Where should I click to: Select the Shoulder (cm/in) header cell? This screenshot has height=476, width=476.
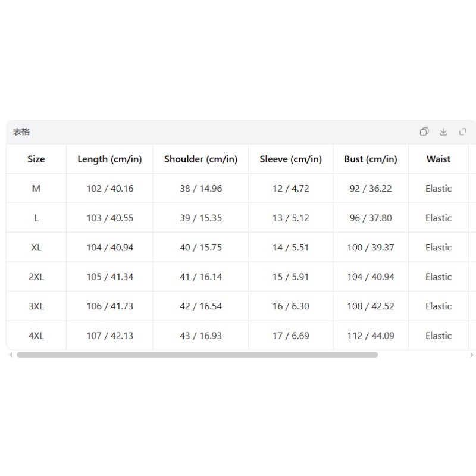201,159
